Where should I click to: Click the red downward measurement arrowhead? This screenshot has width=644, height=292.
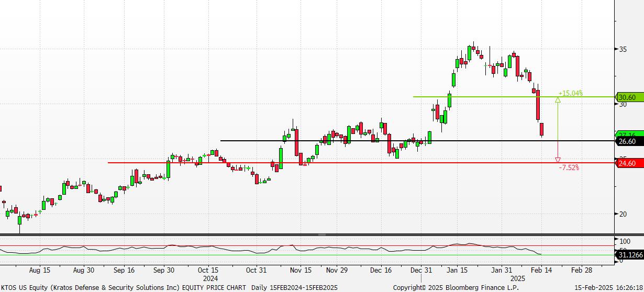click(x=558, y=160)
